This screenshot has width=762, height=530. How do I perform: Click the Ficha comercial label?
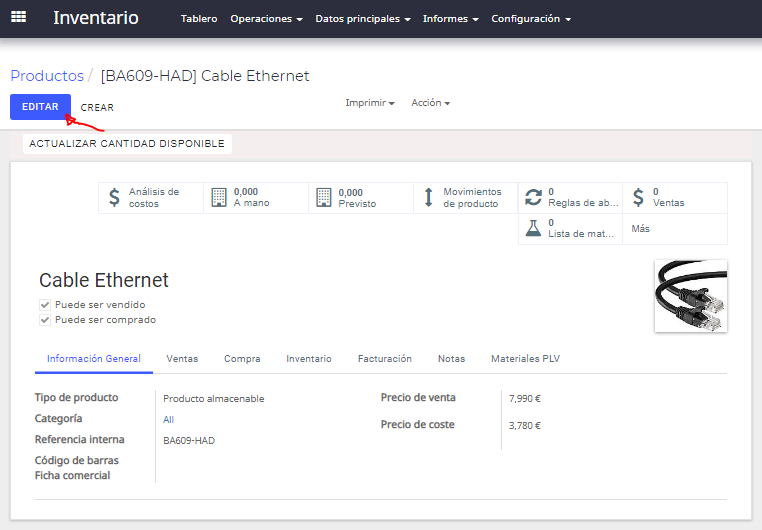(72, 476)
